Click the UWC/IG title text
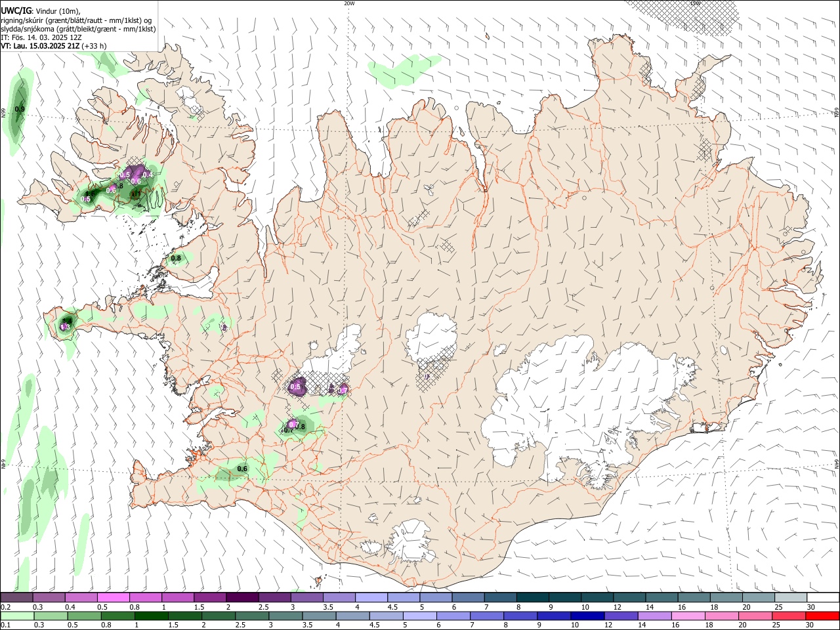840x630 pixels. click(15, 10)
